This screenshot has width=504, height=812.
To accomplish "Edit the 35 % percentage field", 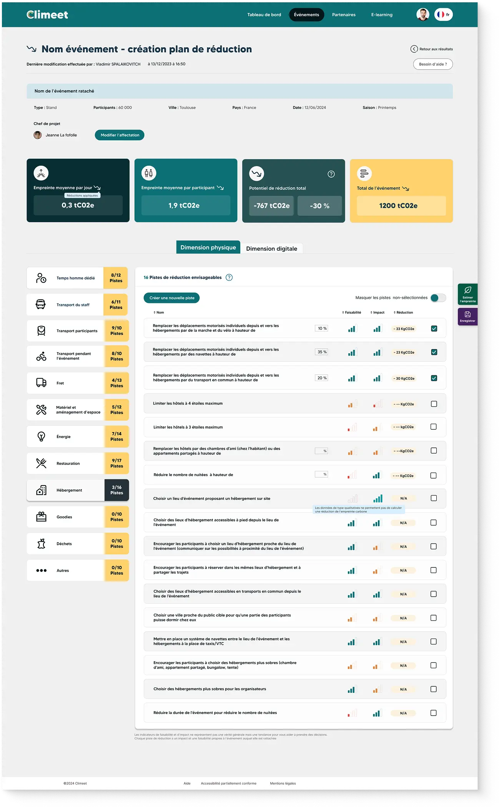I will [x=321, y=352].
